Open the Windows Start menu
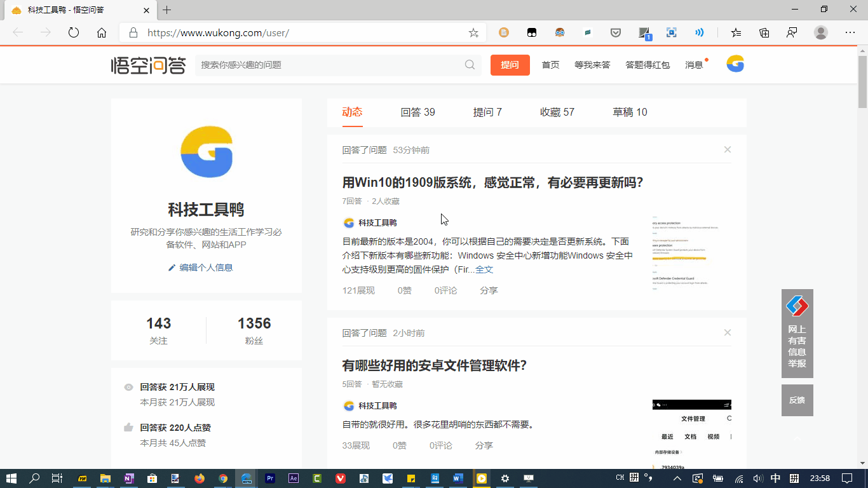Screen dimensions: 868x488 [x=11, y=478]
